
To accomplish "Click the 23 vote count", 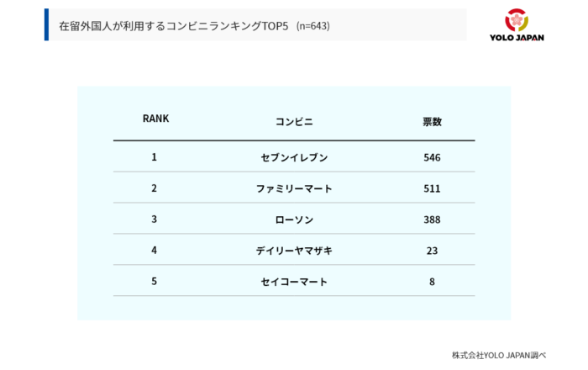I will (432, 251).
